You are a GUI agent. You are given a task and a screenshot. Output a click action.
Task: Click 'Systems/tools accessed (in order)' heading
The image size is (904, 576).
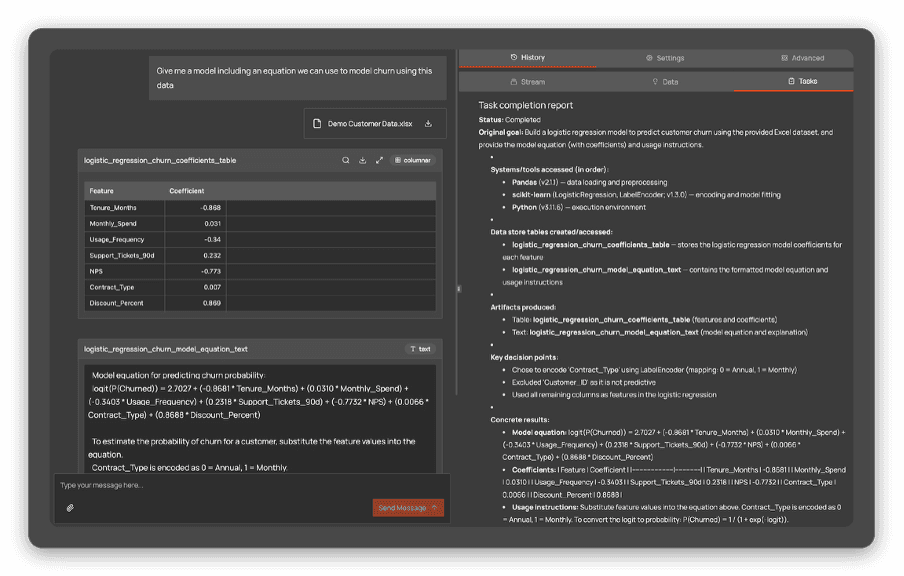point(549,170)
